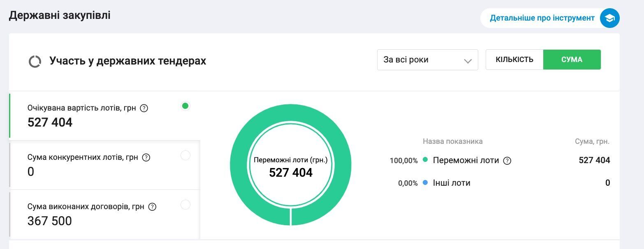
Task: Switch to the 'СУМА' tab
Action: pyautogui.click(x=572, y=60)
